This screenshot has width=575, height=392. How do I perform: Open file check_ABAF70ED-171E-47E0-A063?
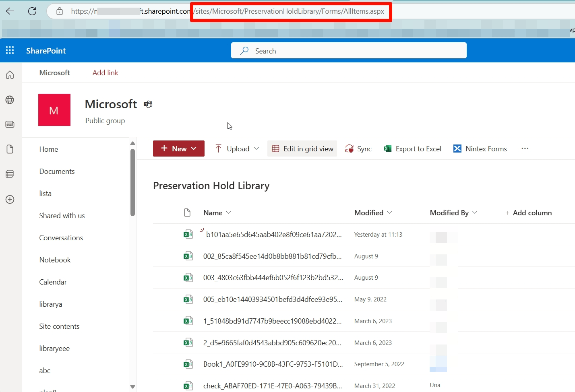pyautogui.click(x=273, y=386)
